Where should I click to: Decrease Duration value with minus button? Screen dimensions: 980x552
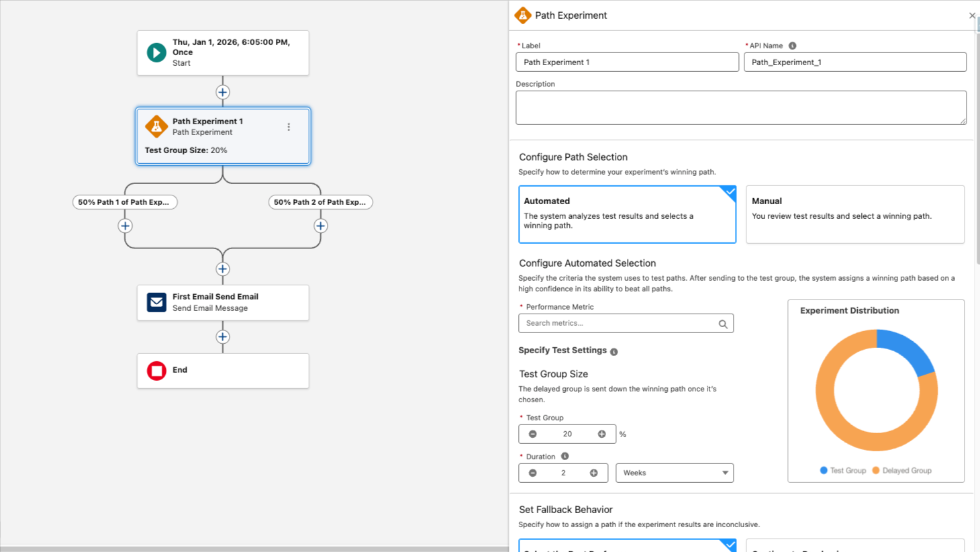(532, 473)
